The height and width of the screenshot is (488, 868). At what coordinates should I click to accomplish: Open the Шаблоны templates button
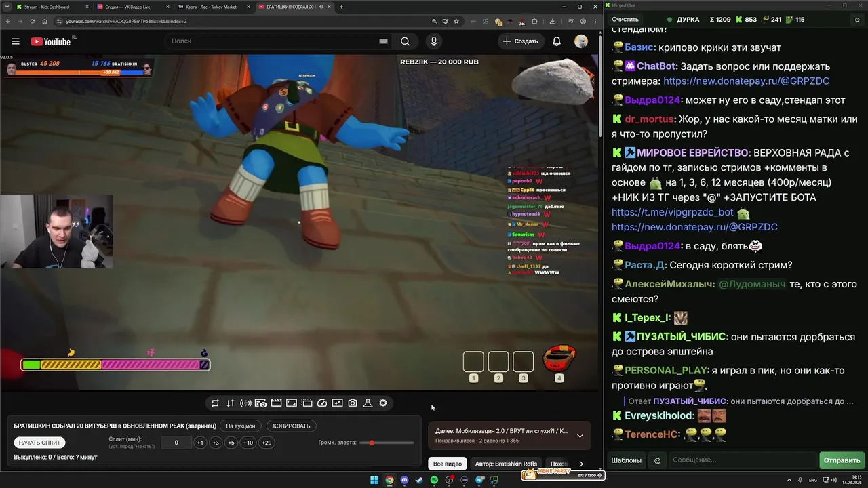coord(627,460)
